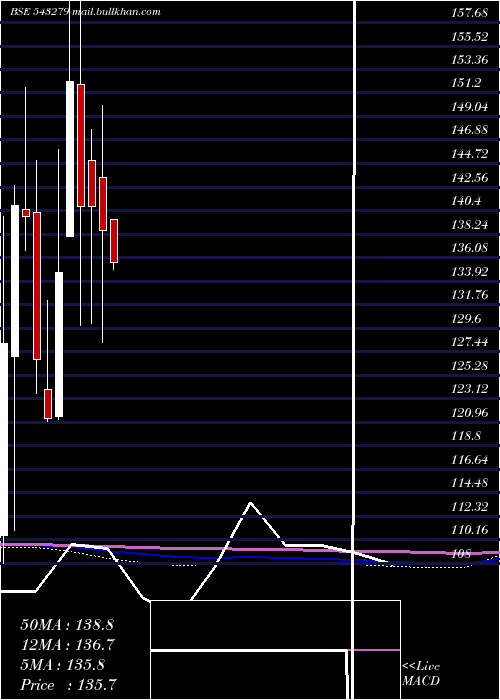The width and height of the screenshot is (500, 700).
Task: Click the 129.6 price axis label
Action: (x=466, y=318)
